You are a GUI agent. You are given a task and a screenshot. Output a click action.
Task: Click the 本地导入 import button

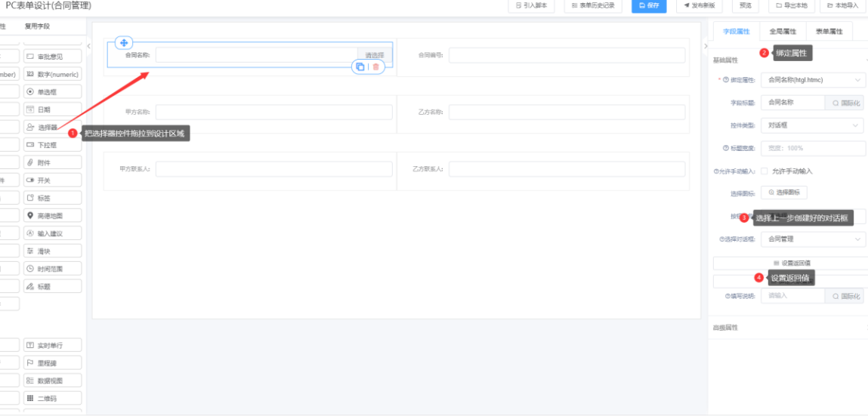click(x=842, y=5)
